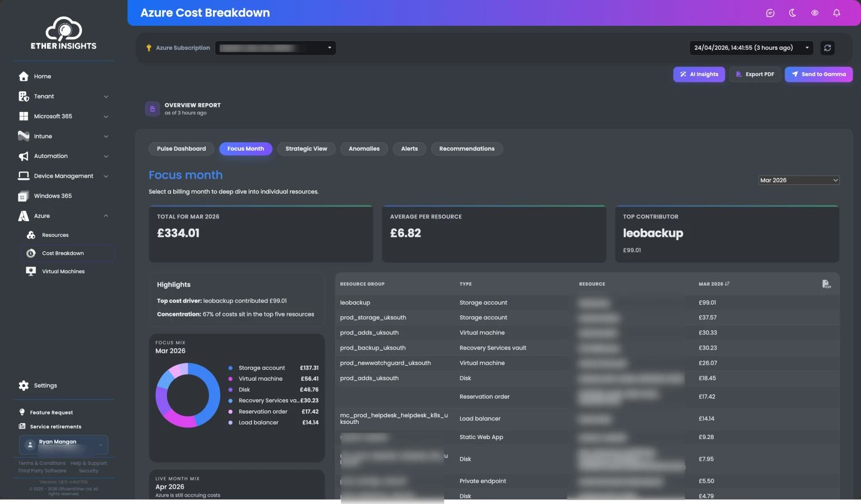
Task: Click the Type column header
Action: coord(466,284)
